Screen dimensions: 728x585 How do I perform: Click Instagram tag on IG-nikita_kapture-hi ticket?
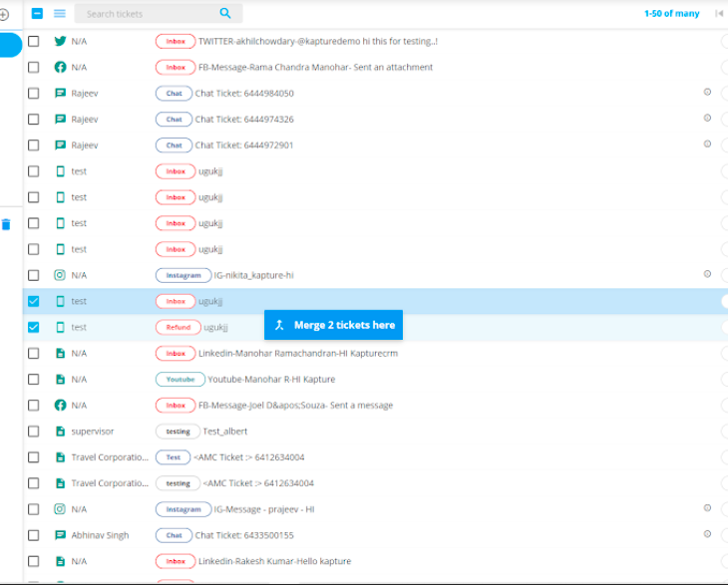pyautogui.click(x=183, y=275)
